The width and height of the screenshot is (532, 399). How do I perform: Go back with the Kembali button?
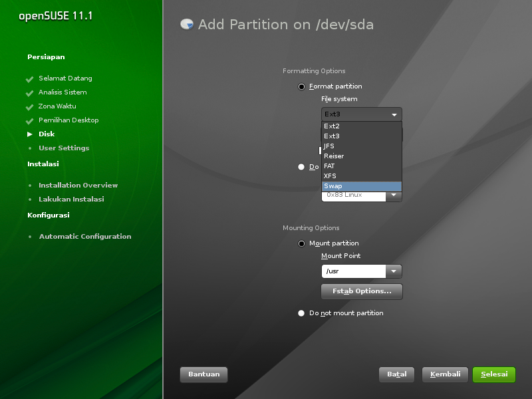(445, 374)
